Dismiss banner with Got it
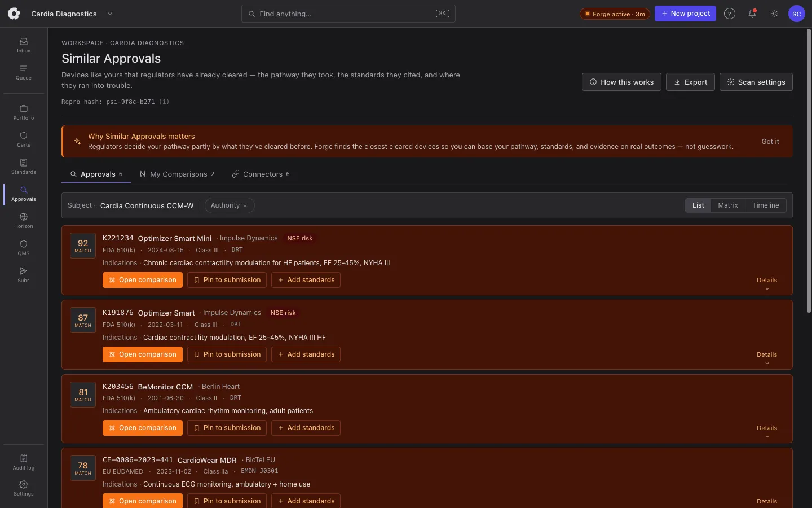This screenshot has height=508, width=812. tap(770, 141)
